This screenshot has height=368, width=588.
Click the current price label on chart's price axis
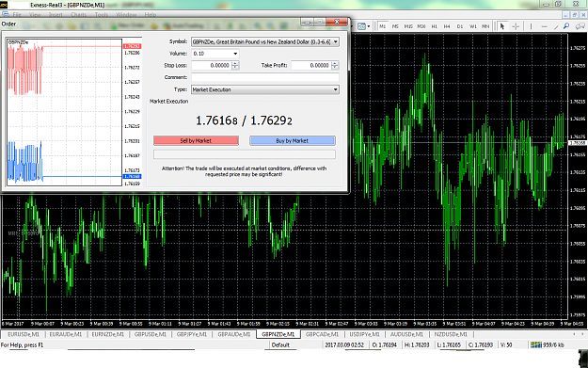pos(578,143)
